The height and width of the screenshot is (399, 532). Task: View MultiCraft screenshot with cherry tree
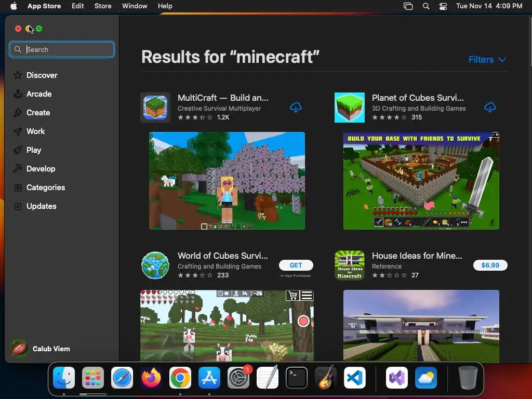pos(227,181)
